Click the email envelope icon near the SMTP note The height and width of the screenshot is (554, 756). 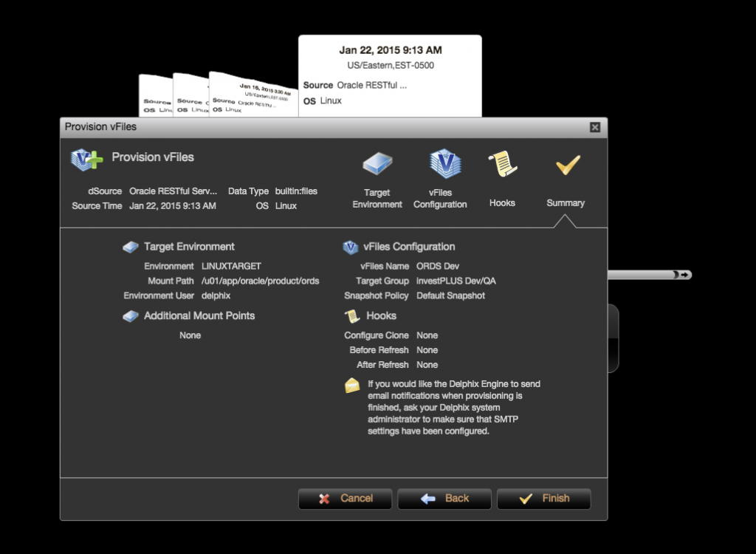pyautogui.click(x=352, y=384)
